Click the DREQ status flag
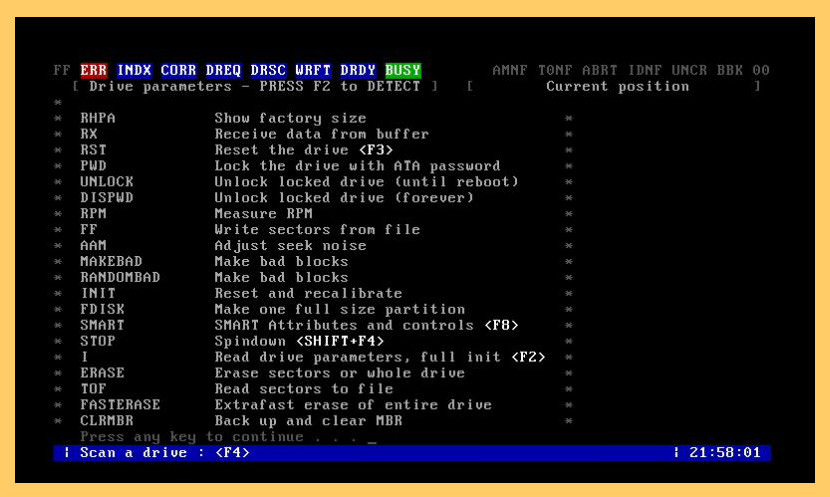 (x=223, y=70)
